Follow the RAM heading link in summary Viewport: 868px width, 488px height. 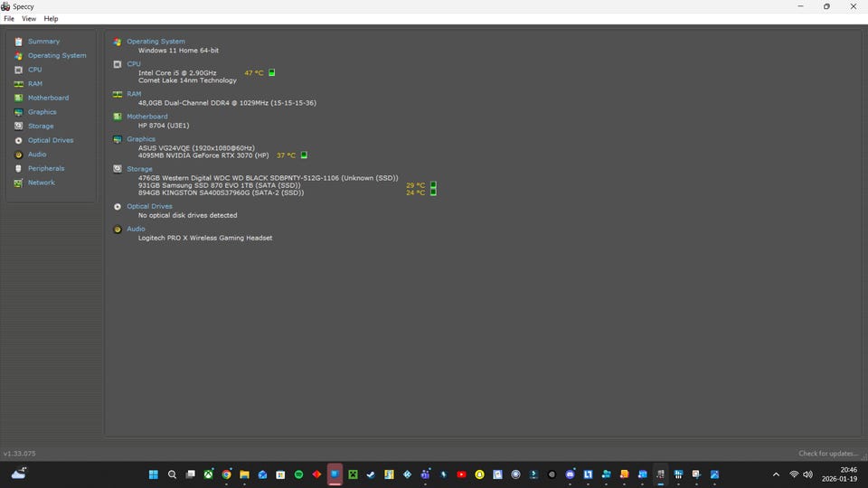coord(134,94)
